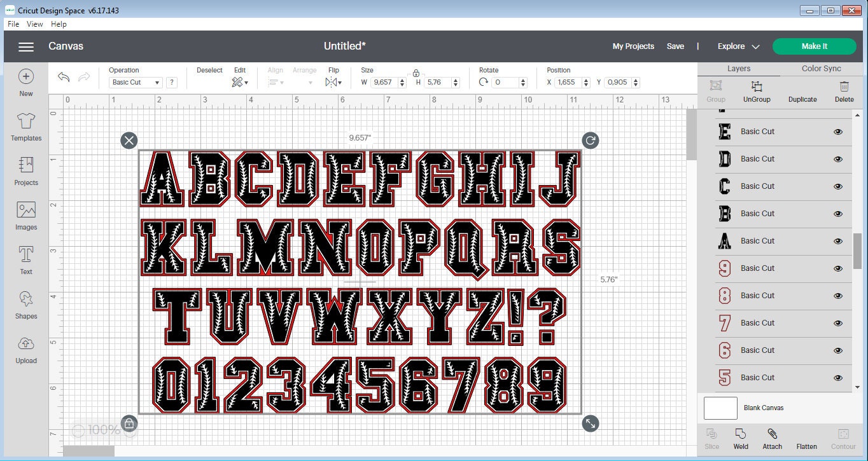Image resolution: width=868 pixels, height=461 pixels.
Task: Open the Flip dropdown
Action: (x=332, y=81)
